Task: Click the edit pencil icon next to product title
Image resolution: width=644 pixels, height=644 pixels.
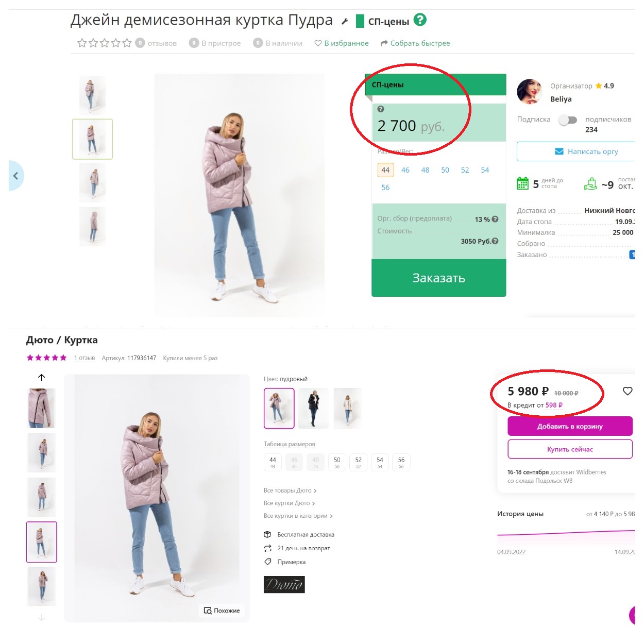Action: click(x=344, y=21)
